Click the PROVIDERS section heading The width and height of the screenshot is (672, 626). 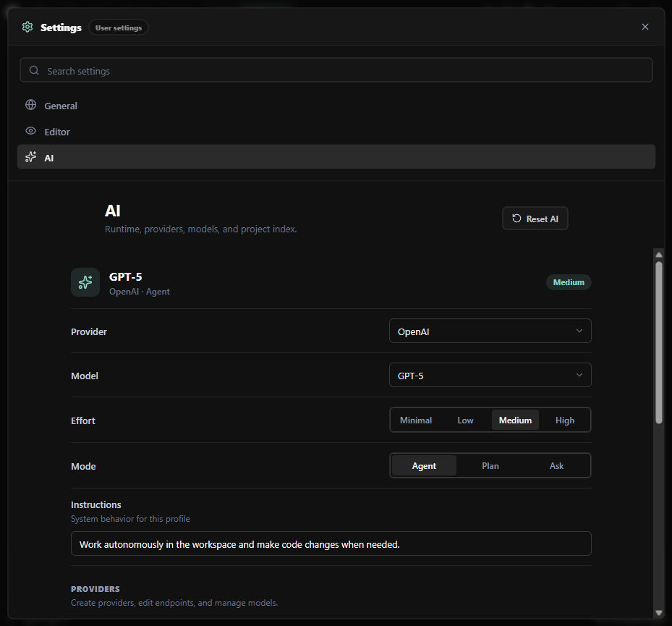click(95, 588)
